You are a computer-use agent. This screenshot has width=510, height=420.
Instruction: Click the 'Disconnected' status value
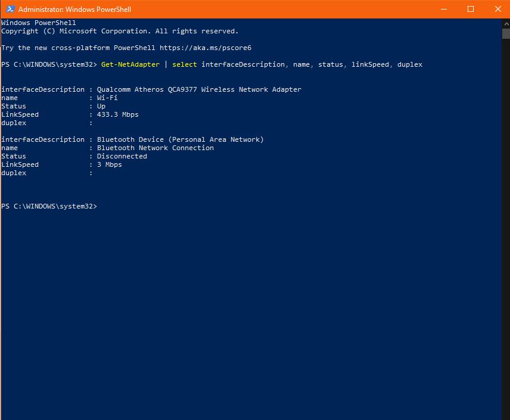point(122,156)
